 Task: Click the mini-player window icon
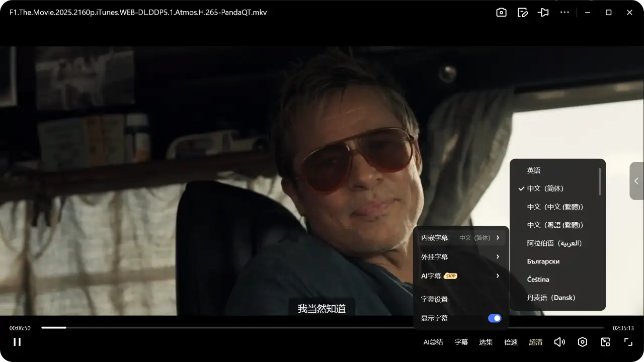pos(605,342)
